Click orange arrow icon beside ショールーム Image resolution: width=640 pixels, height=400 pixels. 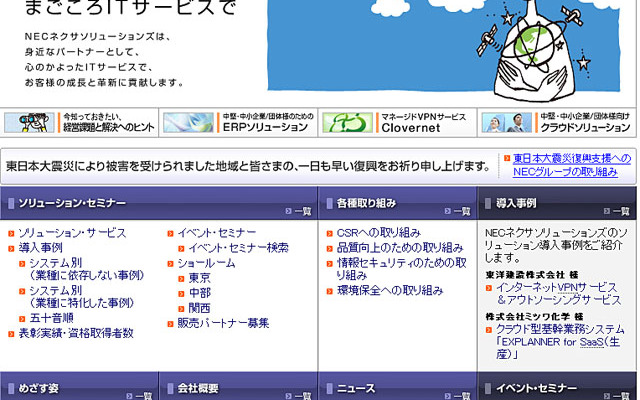(171, 264)
